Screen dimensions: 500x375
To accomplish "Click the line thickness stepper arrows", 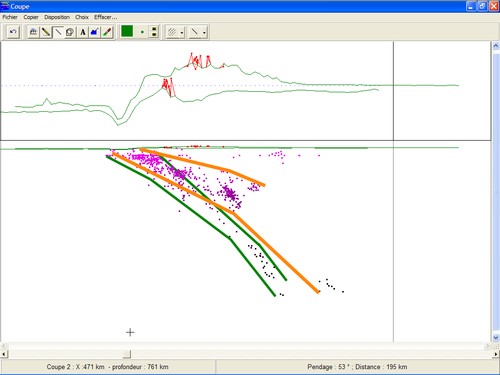I will pyautogui.click(x=154, y=32).
